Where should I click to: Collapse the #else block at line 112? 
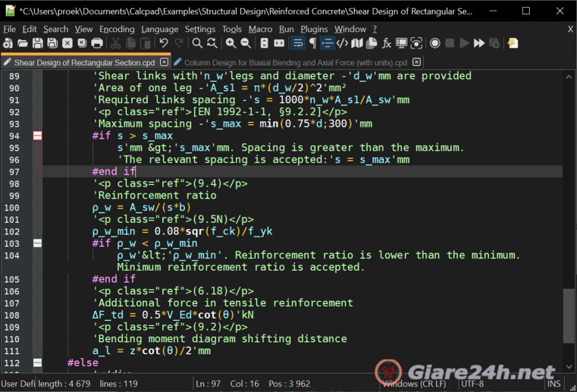[37, 363]
